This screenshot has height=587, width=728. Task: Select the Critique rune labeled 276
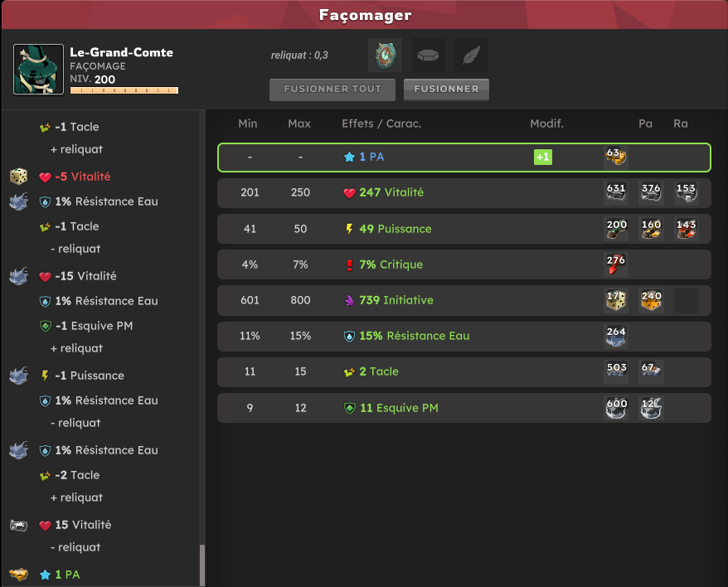pyautogui.click(x=616, y=264)
